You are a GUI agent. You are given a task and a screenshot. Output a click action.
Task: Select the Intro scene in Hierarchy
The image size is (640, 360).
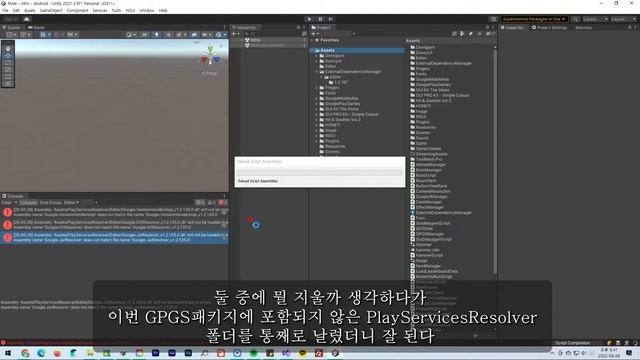point(256,40)
